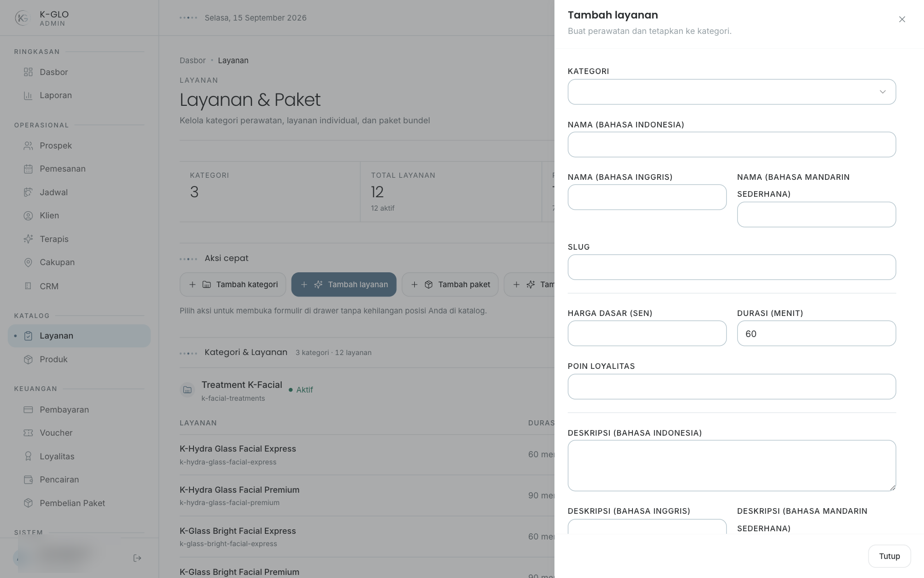This screenshot has width=924, height=578.
Task: Click the Pembayaran card icon
Action: coord(28,409)
